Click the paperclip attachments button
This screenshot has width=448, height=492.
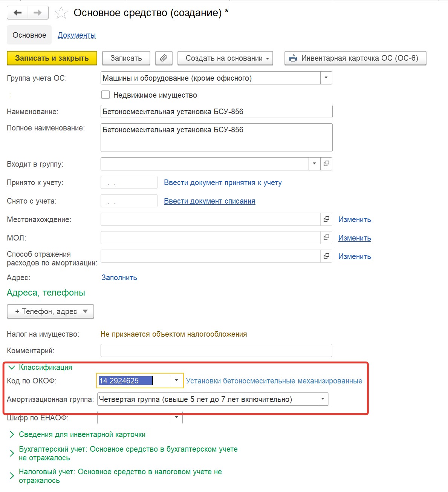pyautogui.click(x=164, y=58)
